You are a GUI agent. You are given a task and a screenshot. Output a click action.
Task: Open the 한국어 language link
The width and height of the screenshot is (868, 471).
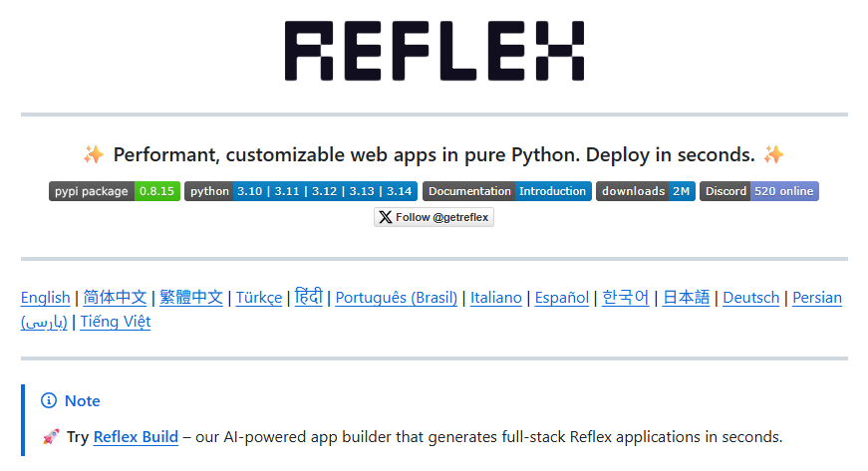click(x=626, y=298)
